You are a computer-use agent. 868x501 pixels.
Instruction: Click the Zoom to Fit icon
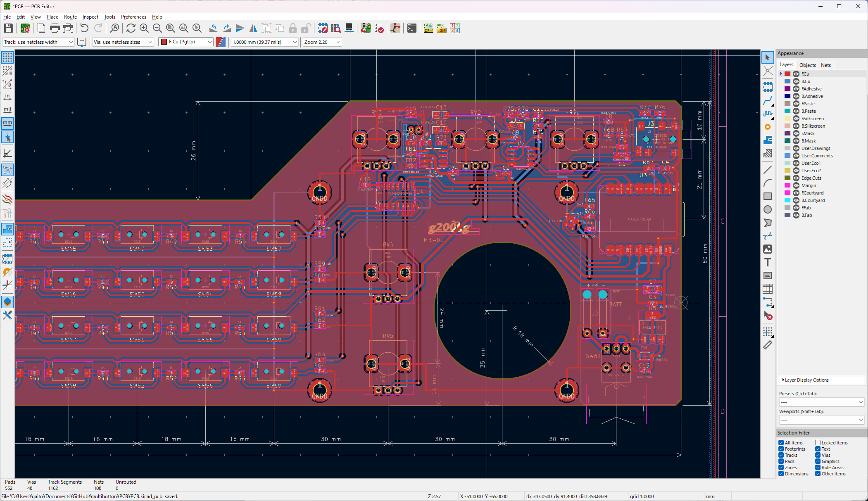pyautogui.click(x=171, y=28)
